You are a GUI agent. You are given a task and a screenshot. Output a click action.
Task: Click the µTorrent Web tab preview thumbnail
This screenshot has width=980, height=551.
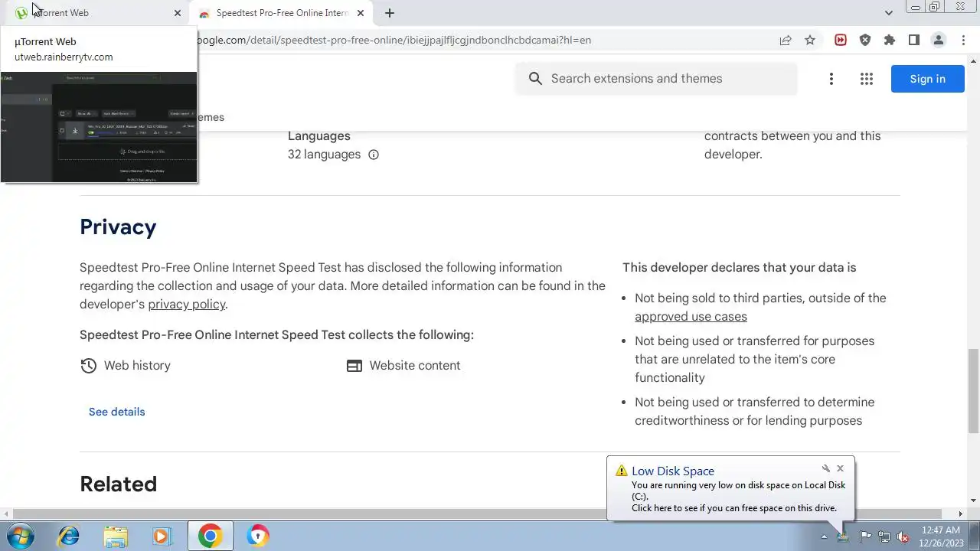click(99, 127)
